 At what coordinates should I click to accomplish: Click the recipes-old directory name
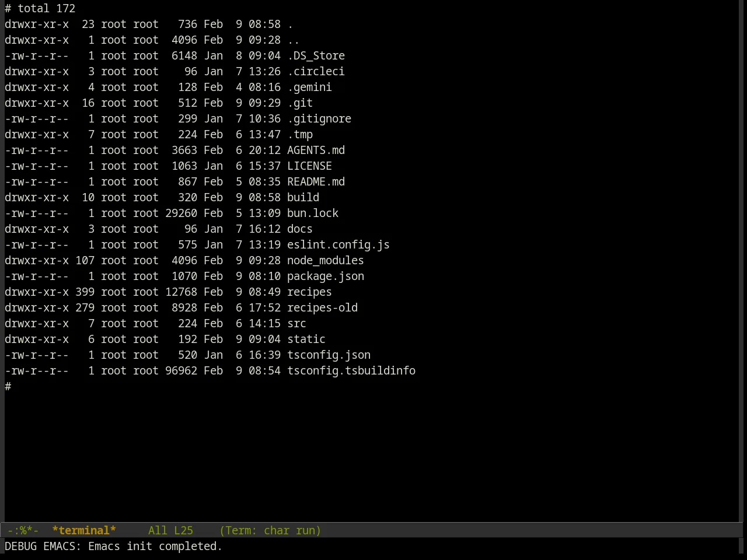tap(322, 307)
